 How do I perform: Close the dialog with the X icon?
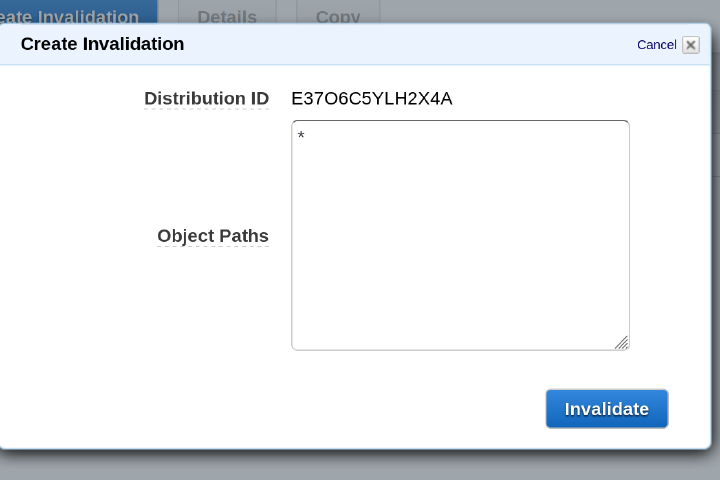(691, 45)
